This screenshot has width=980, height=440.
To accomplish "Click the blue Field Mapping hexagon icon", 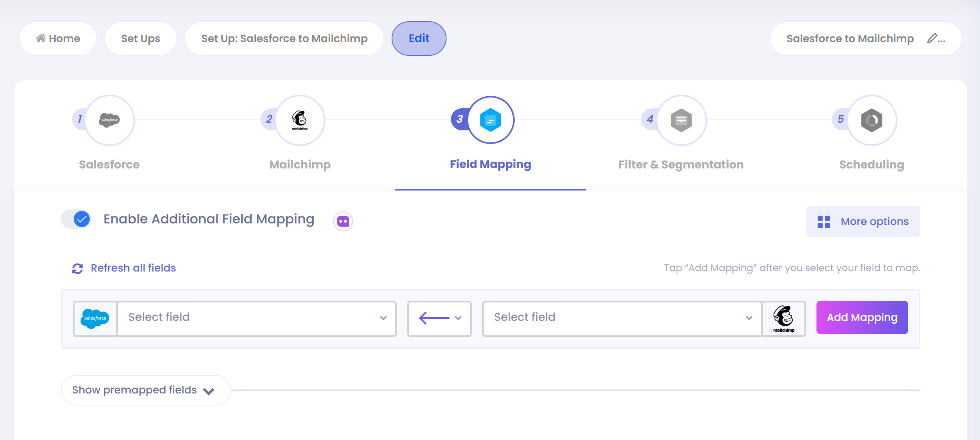I will [491, 120].
